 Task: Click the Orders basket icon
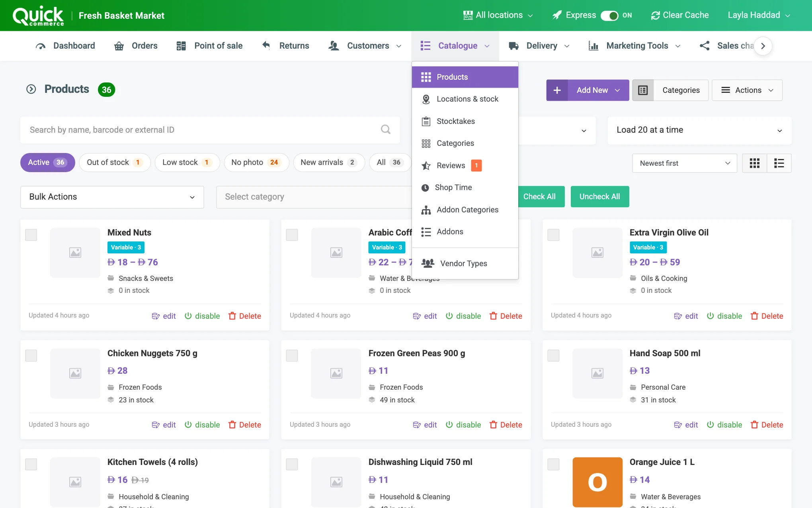(x=119, y=46)
